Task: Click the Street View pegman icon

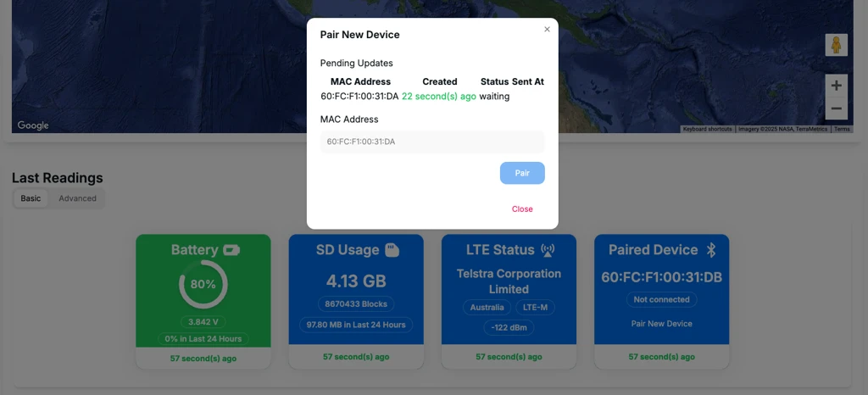Action: pyautogui.click(x=836, y=45)
